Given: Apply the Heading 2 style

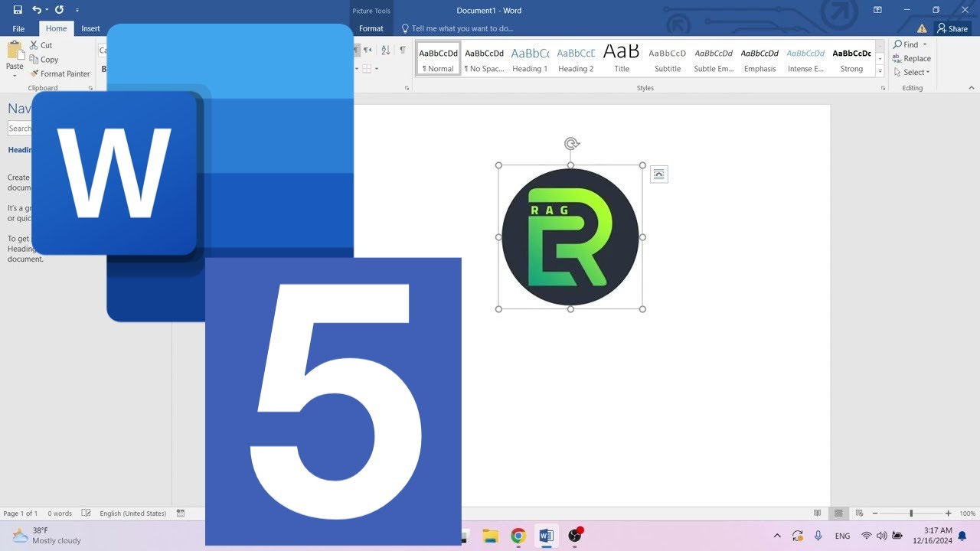Looking at the screenshot, I should (576, 58).
